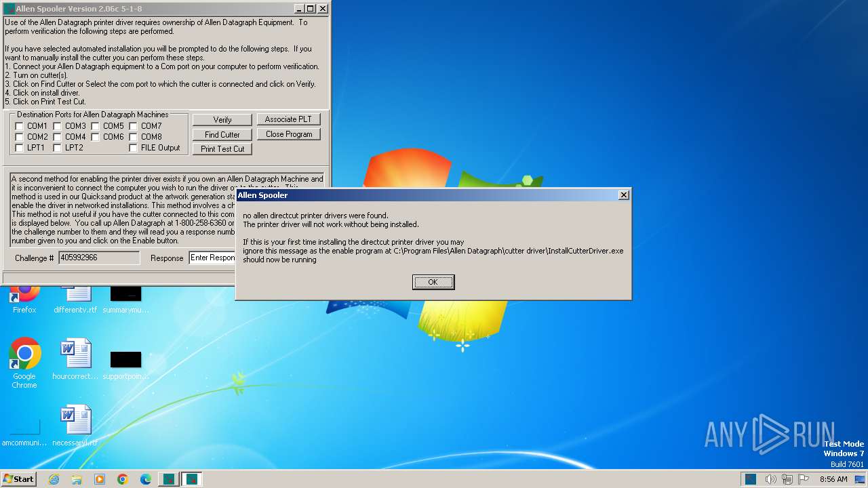Image resolution: width=868 pixels, height=488 pixels.
Task: Select the COM7 port checkbox
Action: tap(133, 126)
